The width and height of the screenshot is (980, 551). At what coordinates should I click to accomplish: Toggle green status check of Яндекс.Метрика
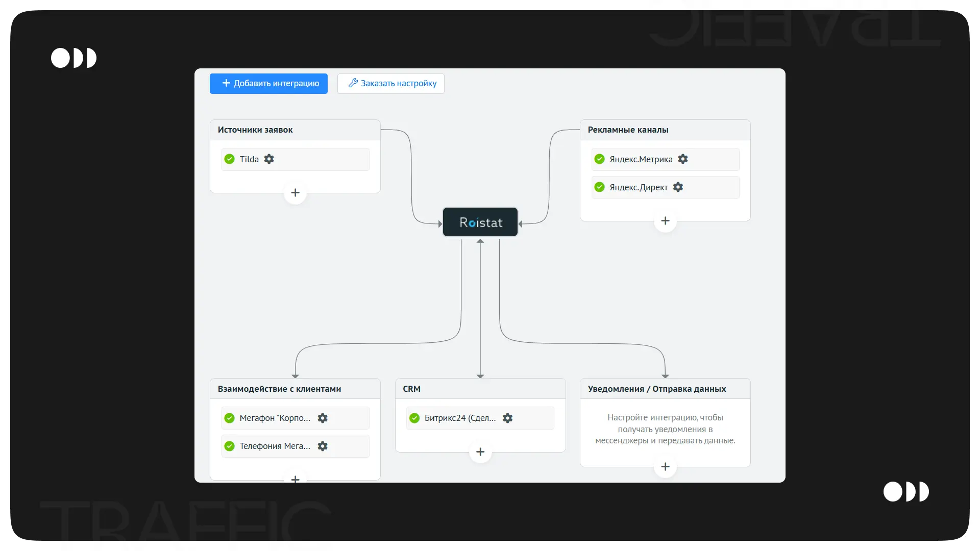tap(600, 159)
